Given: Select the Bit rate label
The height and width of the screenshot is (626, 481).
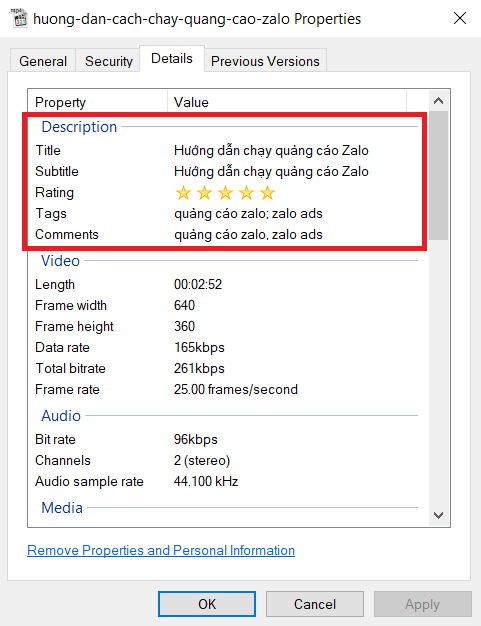Looking at the screenshot, I should point(55,440).
